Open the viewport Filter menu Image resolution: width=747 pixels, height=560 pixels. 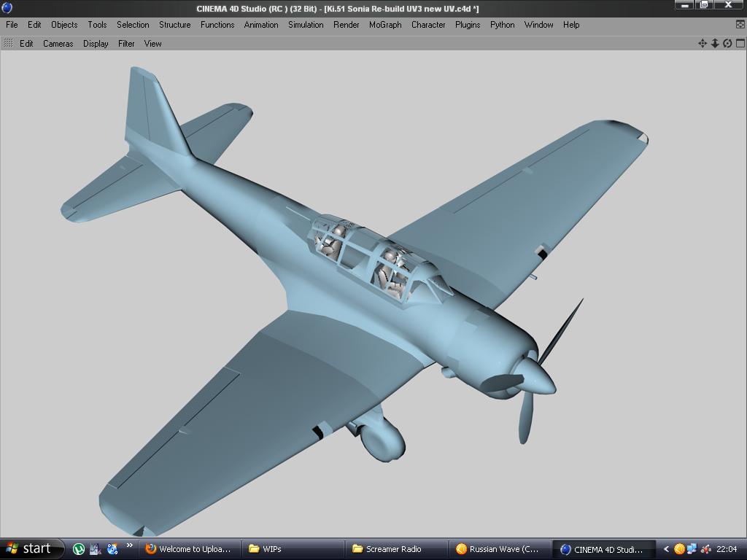(x=126, y=44)
